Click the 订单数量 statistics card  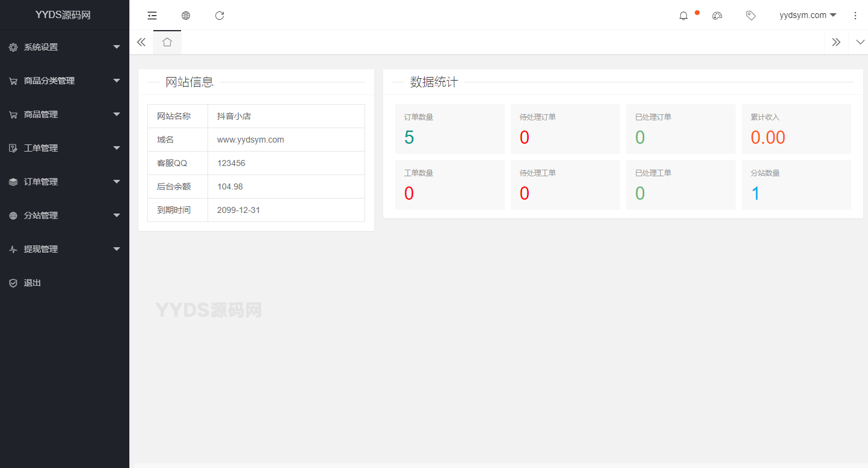[x=449, y=129]
